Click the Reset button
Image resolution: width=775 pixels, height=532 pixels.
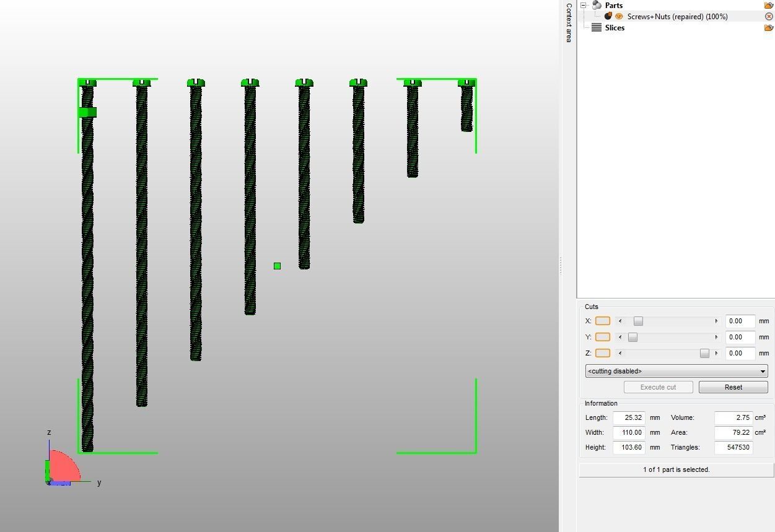[x=733, y=387]
